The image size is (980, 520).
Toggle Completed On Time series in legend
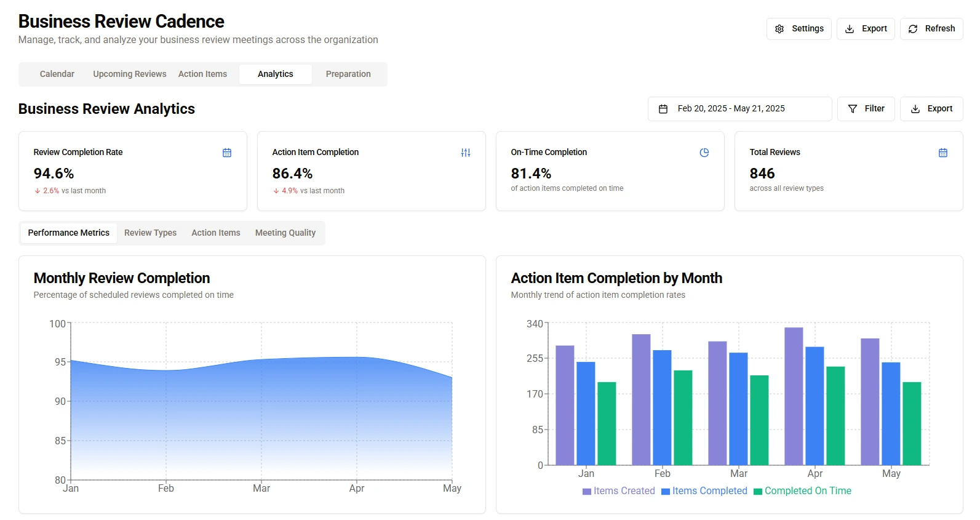click(803, 491)
